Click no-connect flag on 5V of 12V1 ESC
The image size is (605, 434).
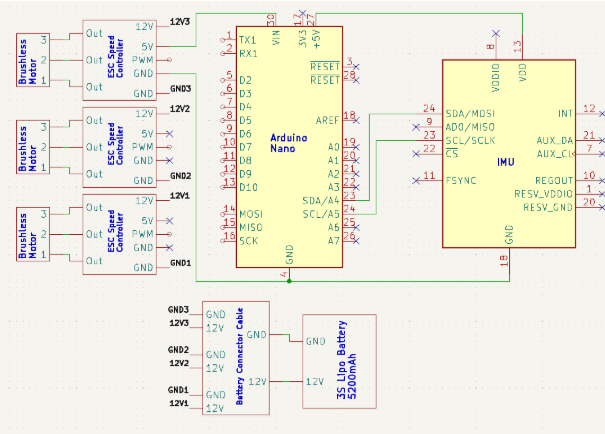[169, 221]
